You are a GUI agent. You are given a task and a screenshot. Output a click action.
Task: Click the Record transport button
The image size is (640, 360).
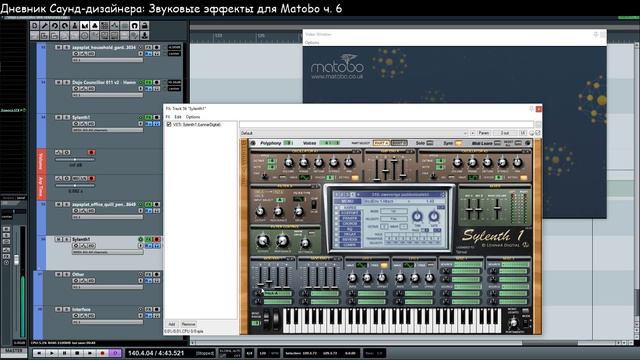coord(102,353)
